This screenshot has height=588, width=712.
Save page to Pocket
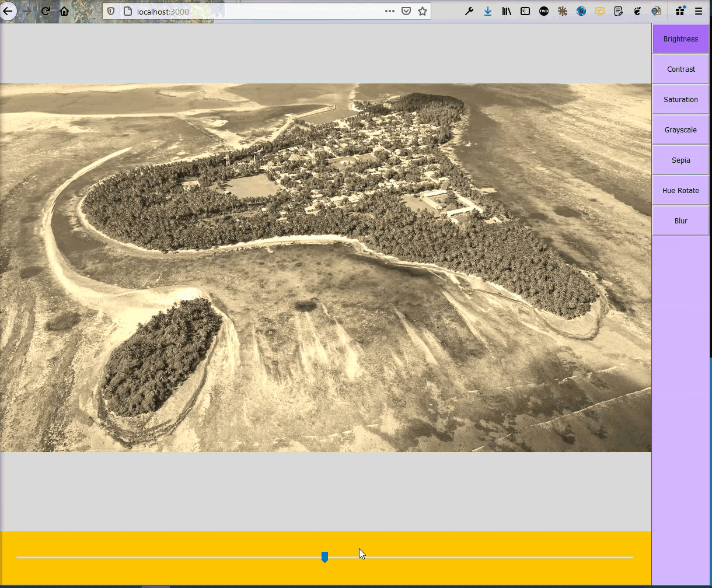coord(406,11)
